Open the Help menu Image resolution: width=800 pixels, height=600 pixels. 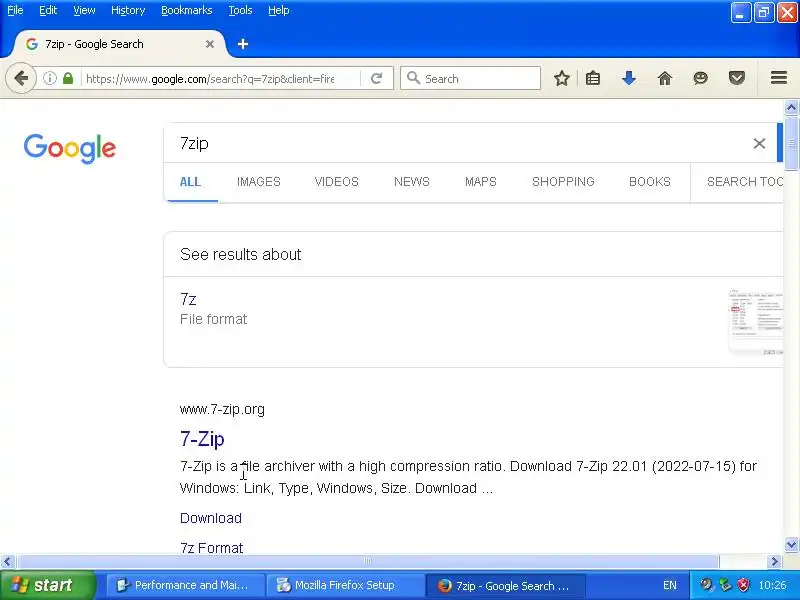(279, 10)
